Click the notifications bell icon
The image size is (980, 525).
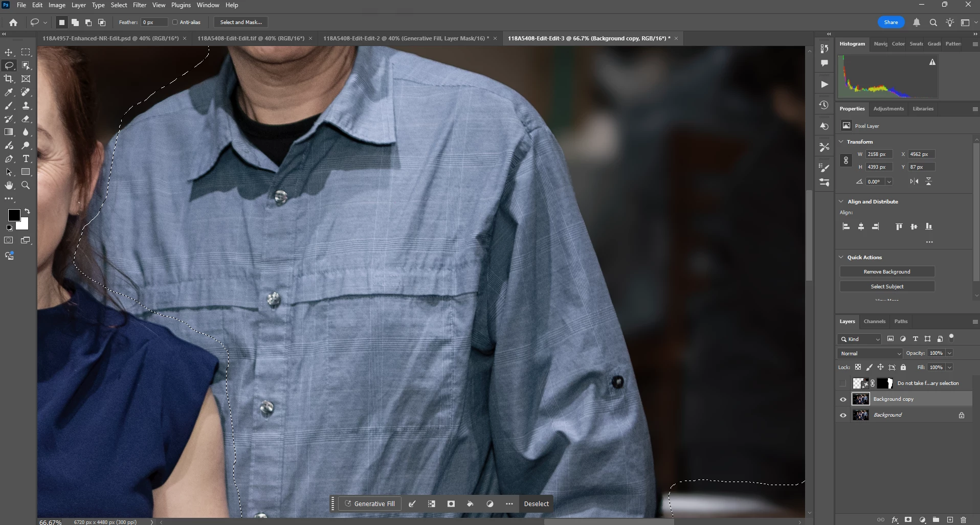[917, 22]
